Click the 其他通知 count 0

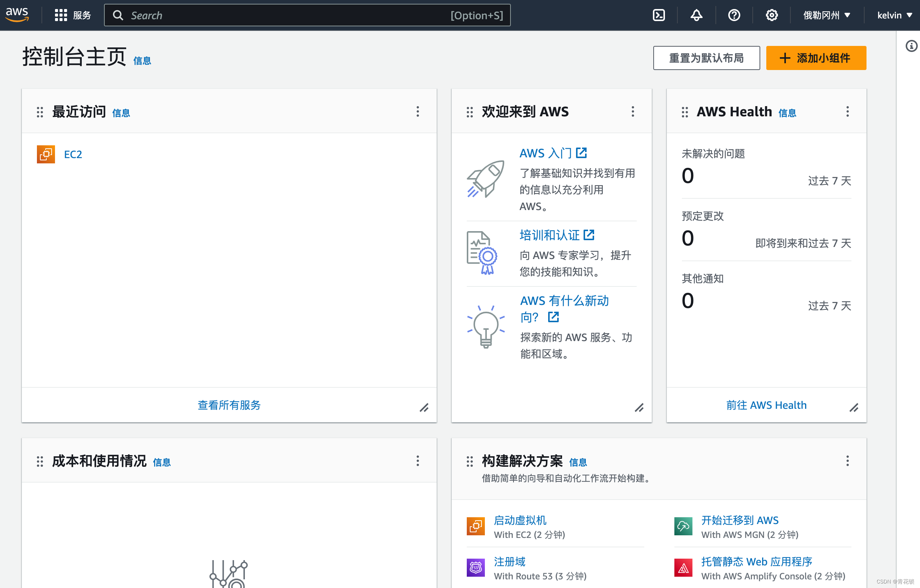tap(688, 301)
